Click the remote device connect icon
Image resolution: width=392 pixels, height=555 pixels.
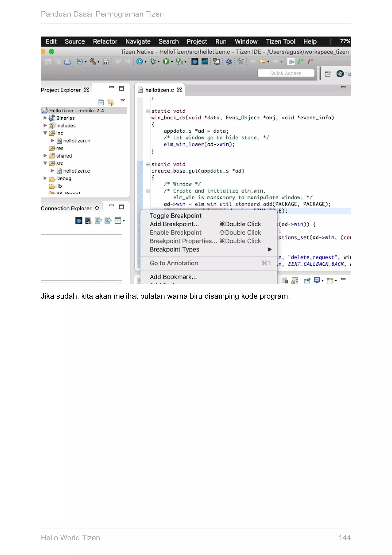tap(88, 220)
